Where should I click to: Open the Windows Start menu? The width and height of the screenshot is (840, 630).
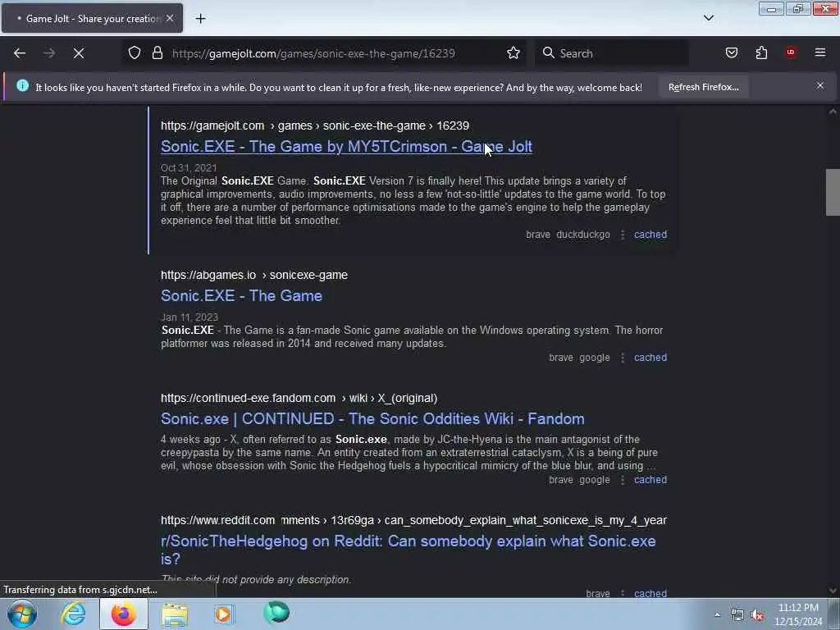click(22, 614)
